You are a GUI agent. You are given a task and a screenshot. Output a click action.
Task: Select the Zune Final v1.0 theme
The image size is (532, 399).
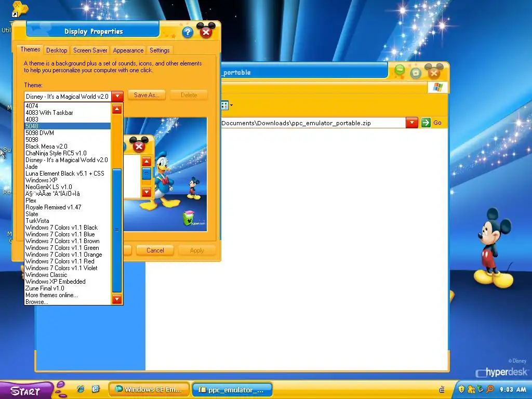click(68, 288)
